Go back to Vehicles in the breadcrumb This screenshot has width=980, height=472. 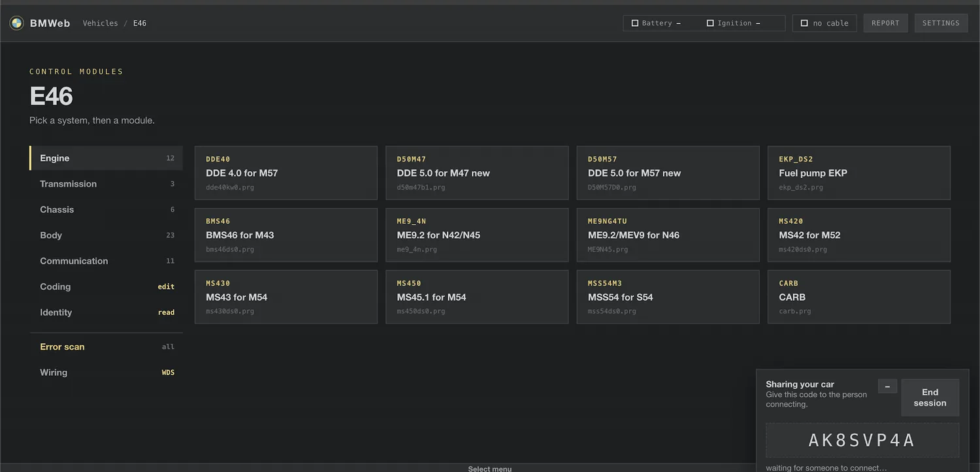(x=101, y=23)
